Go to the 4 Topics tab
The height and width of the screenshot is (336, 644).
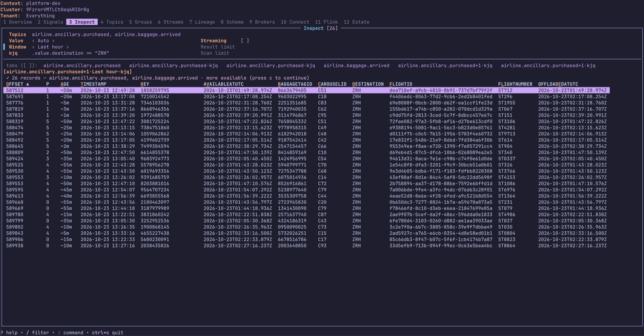coord(112,22)
